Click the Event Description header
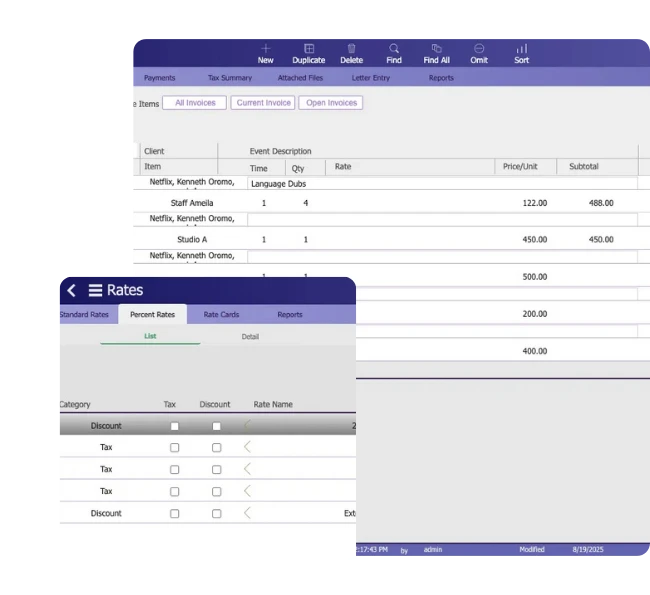The width and height of the screenshot is (650, 595). 280,151
